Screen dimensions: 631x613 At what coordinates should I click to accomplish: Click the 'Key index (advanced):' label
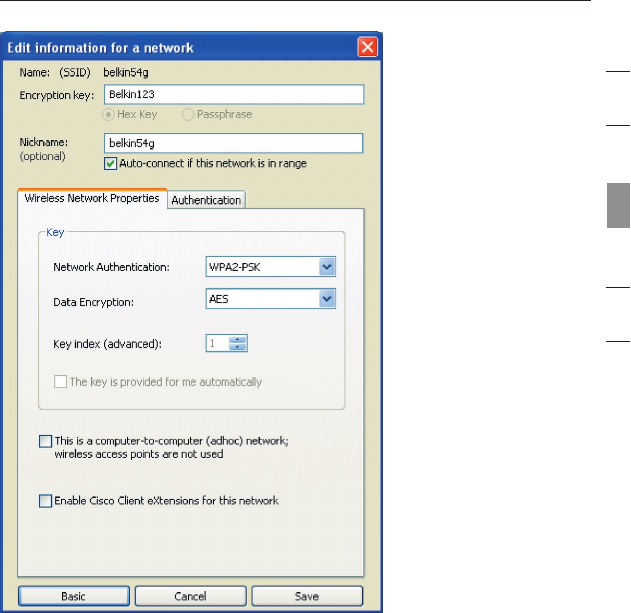tap(107, 344)
